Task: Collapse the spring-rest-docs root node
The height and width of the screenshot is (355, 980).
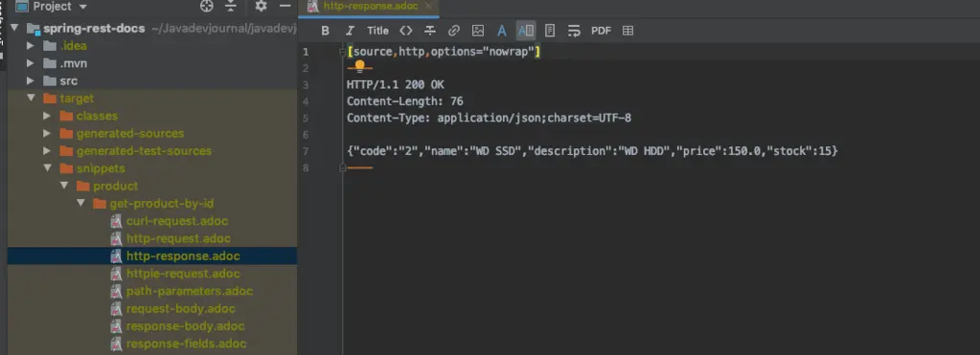Action: pyautogui.click(x=13, y=28)
